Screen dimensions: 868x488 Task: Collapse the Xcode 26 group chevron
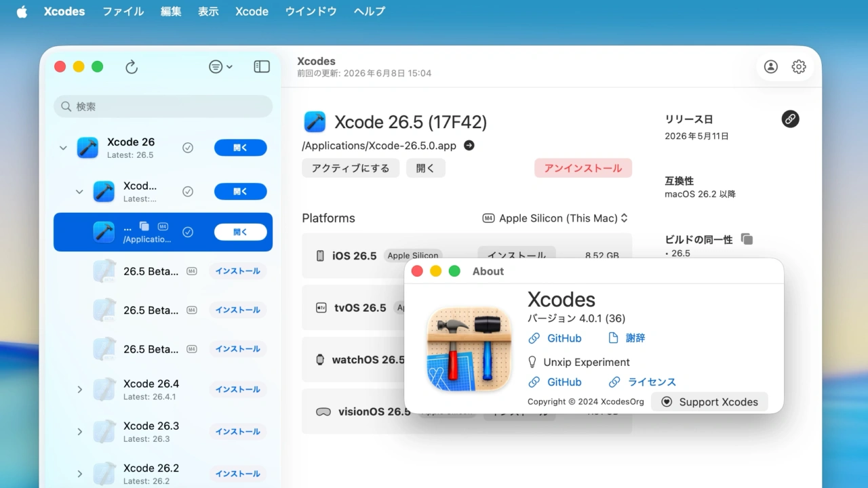tap(63, 148)
